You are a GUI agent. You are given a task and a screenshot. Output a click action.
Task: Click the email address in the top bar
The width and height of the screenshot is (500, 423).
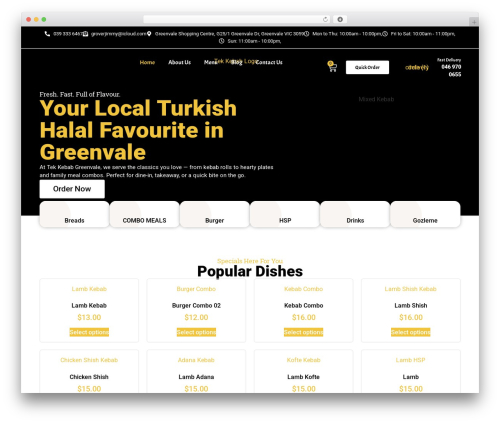click(x=119, y=34)
